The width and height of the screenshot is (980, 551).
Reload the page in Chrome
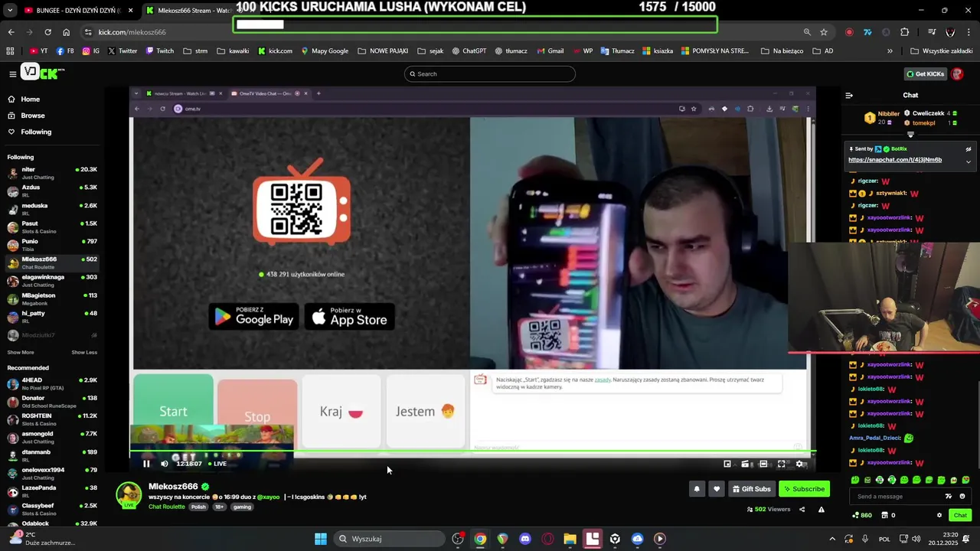(48, 32)
